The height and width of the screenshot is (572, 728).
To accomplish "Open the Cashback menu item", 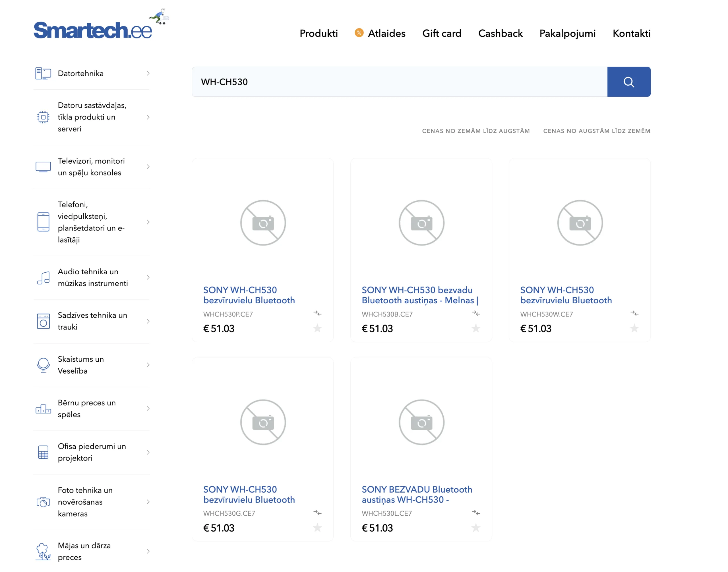I will 500,33.
